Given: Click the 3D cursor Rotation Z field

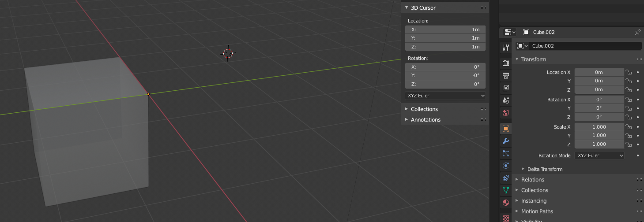Looking at the screenshot, I should (x=445, y=84).
